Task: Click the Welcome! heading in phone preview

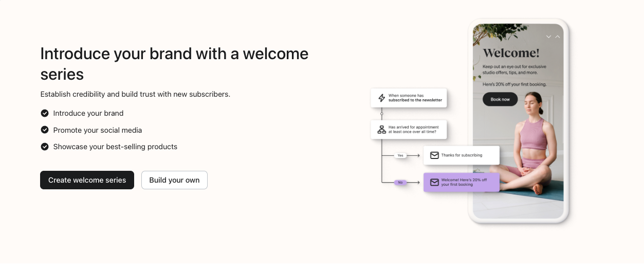Action: 511,53
